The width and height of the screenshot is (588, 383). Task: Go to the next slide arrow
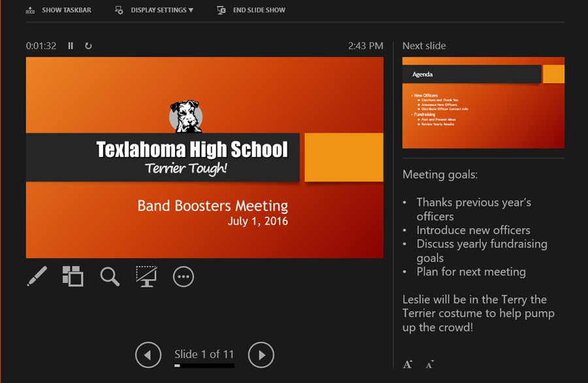click(261, 355)
